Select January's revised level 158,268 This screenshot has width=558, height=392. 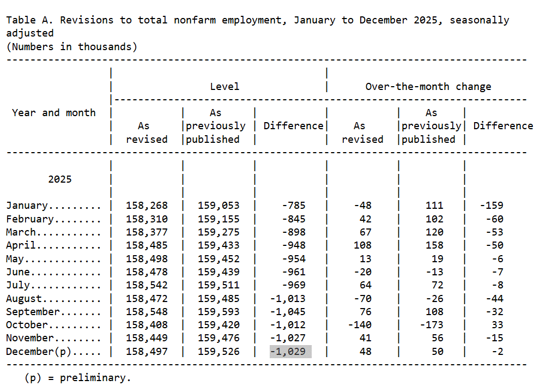147,206
